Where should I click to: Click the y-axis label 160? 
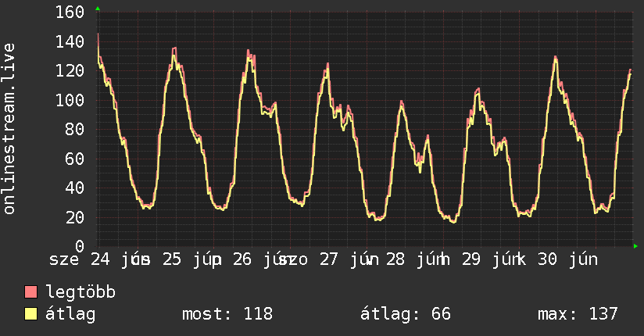(x=70, y=12)
